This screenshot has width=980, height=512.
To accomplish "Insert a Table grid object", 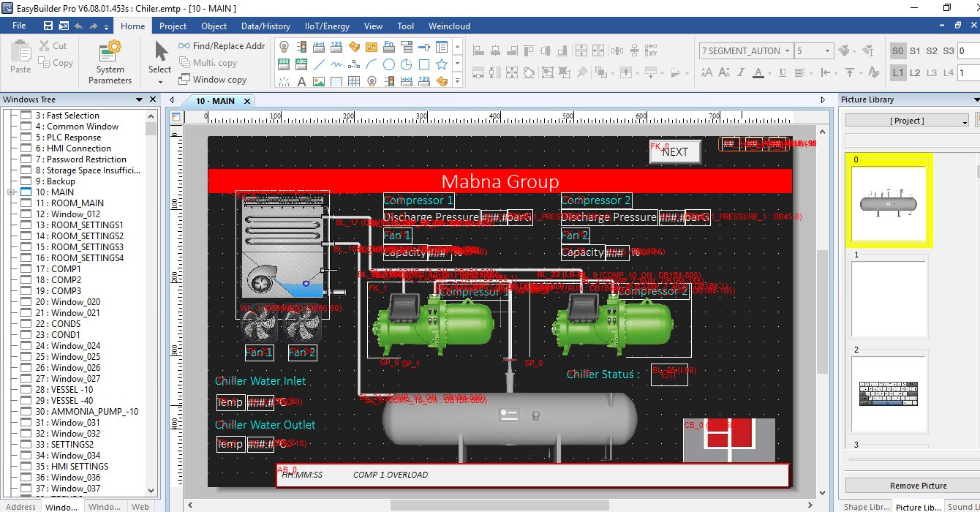I will click(x=354, y=80).
